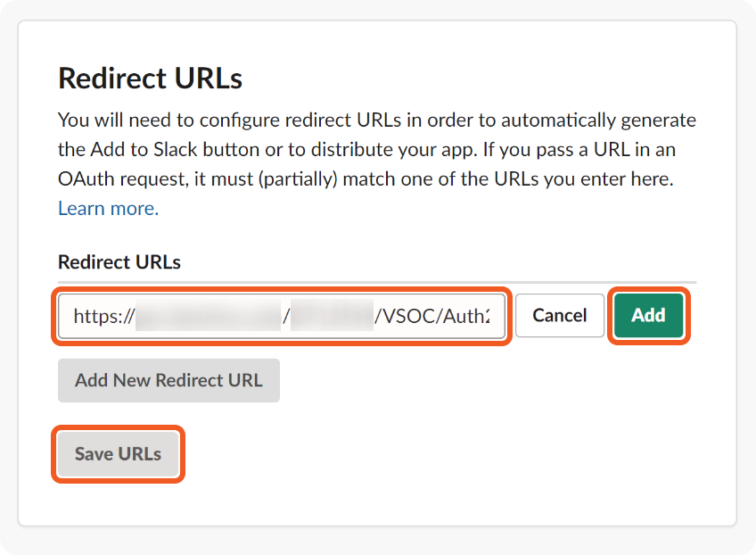Place cursor on "https://" in URL field
Screen dimensions: 756x555
[x=103, y=316]
